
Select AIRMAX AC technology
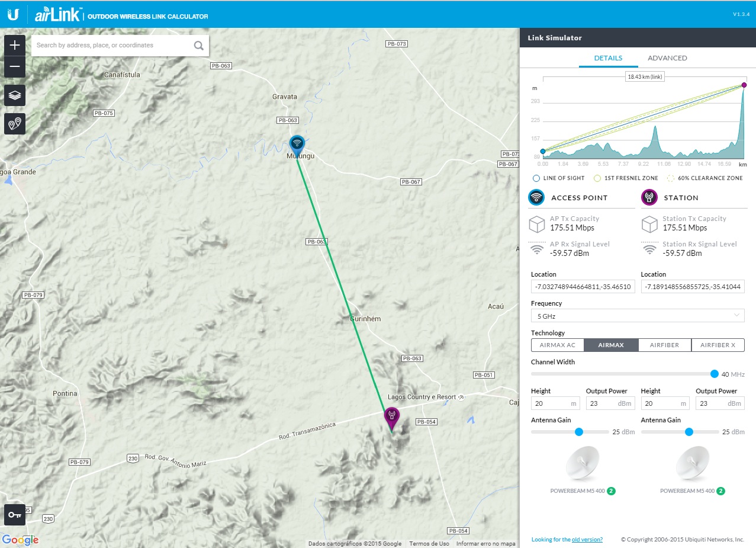[x=558, y=345]
